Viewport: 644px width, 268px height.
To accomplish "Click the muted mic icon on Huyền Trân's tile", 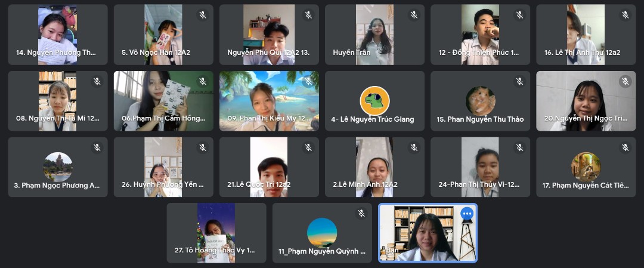I will point(414,15).
